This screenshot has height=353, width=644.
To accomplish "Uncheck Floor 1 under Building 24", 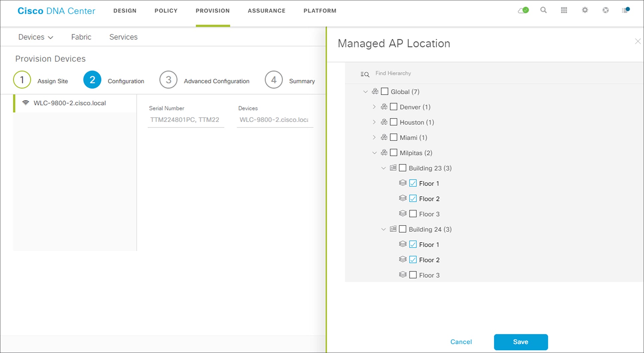I will (413, 244).
